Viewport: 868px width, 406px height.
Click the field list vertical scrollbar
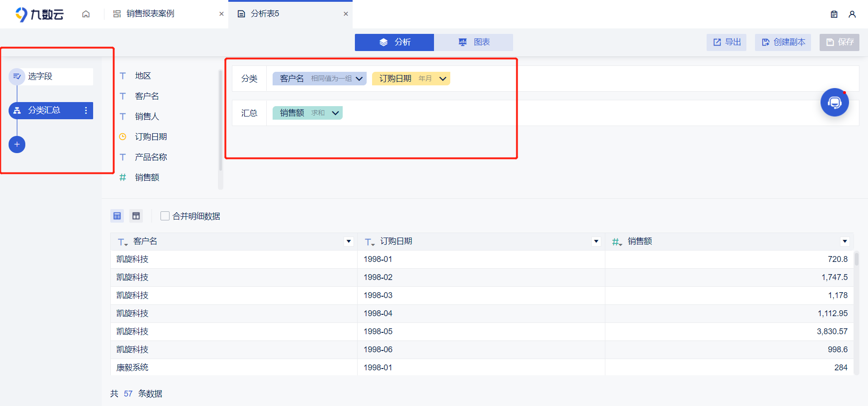pyautogui.click(x=221, y=121)
